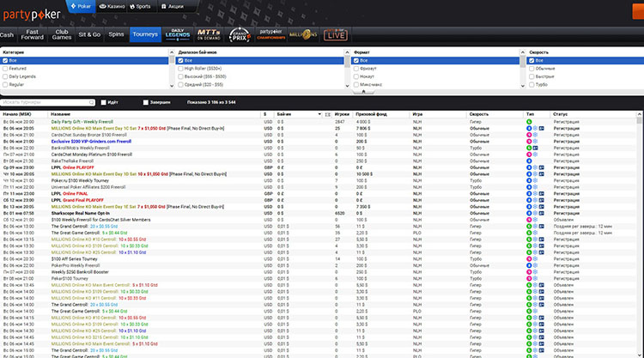Viewport: 644px width, 358px height.
Task: Open the Fast Forward tab
Action: [x=32, y=34]
